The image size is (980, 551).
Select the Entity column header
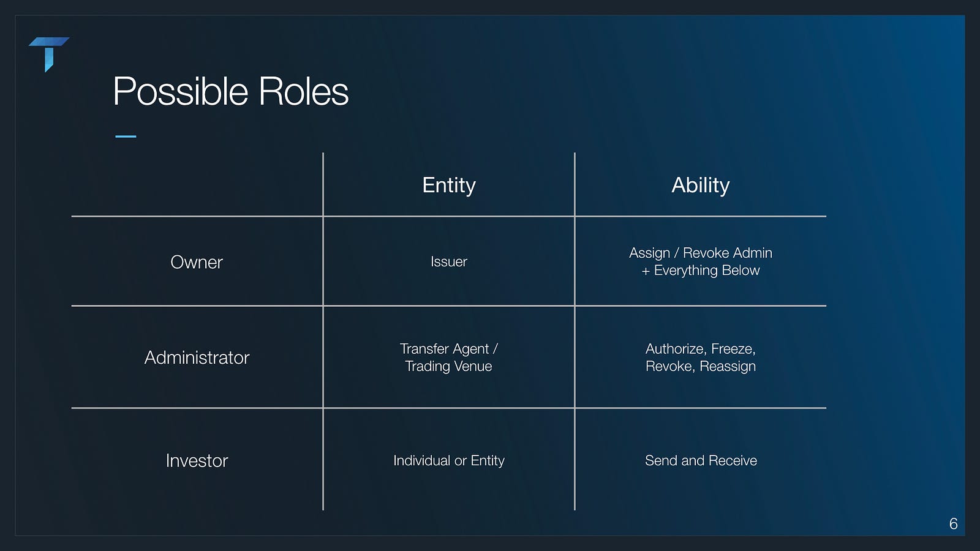coord(448,185)
